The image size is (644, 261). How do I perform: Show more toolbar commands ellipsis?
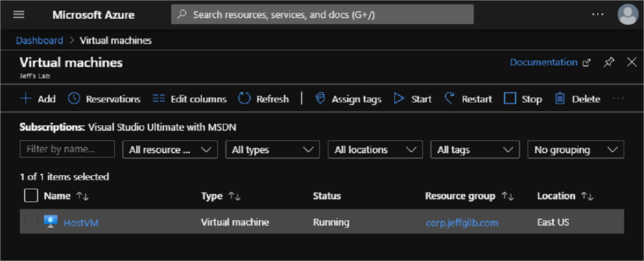(618, 99)
